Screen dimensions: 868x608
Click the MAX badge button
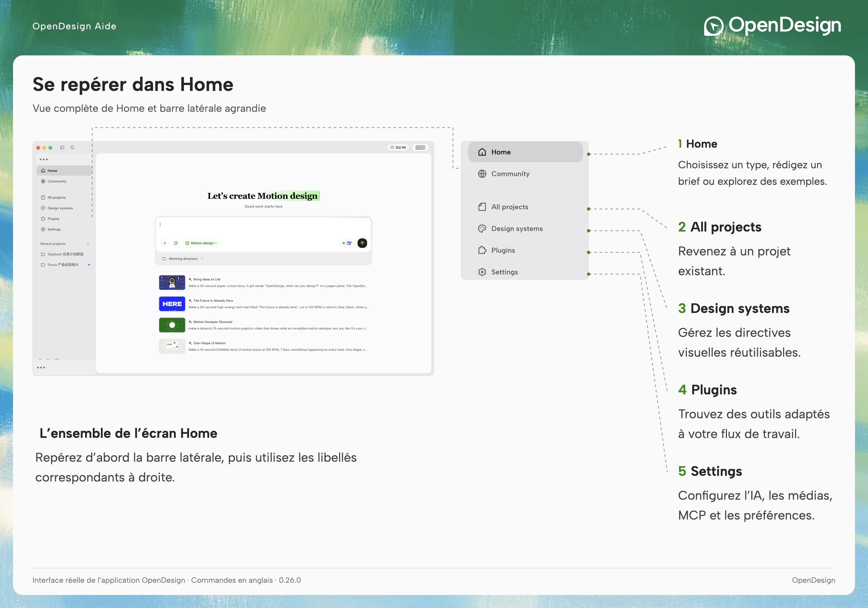[x=420, y=148]
